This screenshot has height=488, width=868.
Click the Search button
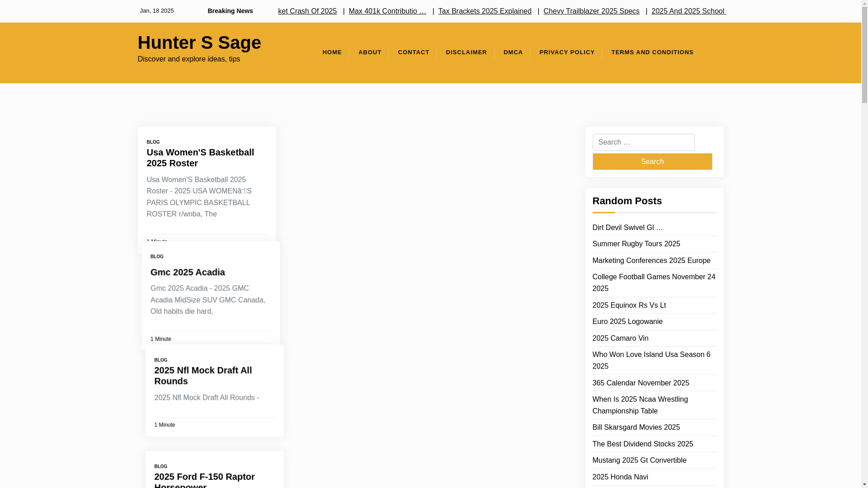point(652,161)
